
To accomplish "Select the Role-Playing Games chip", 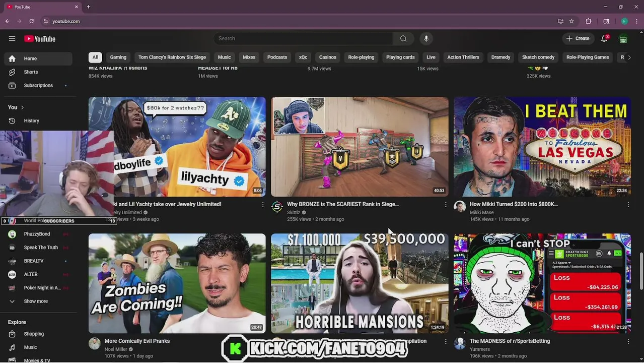I will pos(588,57).
